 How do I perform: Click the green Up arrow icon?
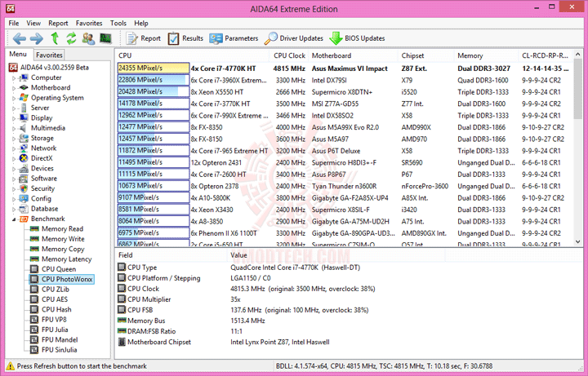click(56, 38)
